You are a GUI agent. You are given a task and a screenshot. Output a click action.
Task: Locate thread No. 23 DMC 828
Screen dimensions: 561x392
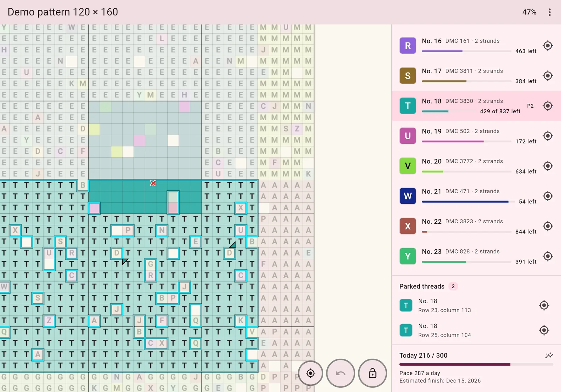point(548,256)
